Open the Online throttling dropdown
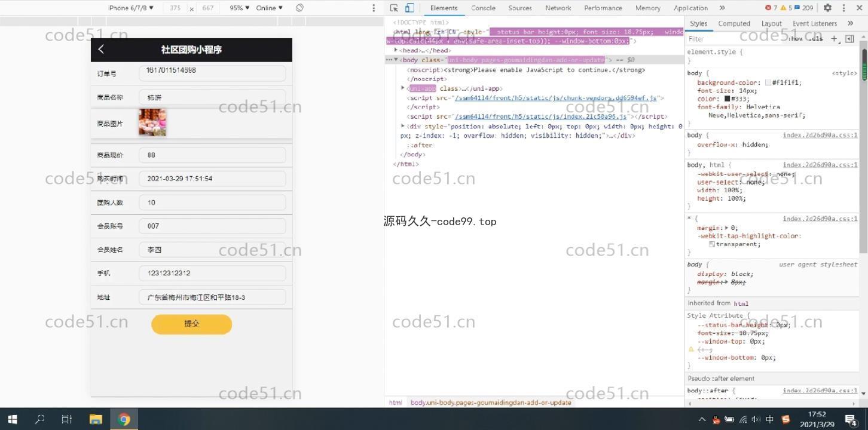The width and height of the screenshot is (868, 430). (270, 8)
